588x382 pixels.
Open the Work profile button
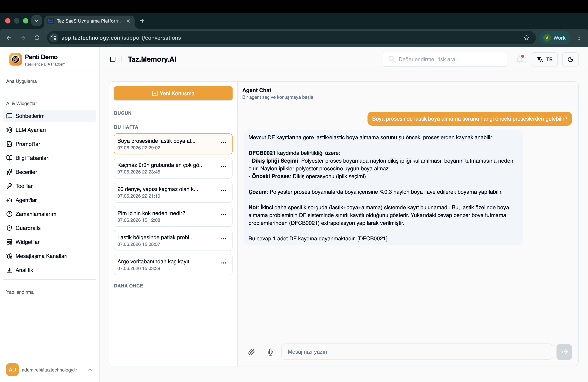point(555,38)
